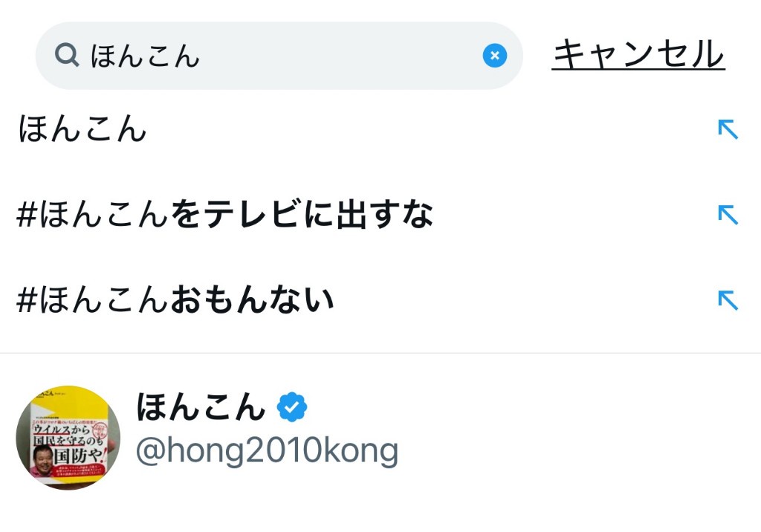Tap the arrow beside the ほんこん suggestion
Image resolution: width=761 pixels, height=532 pixels.
pyautogui.click(x=728, y=130)
